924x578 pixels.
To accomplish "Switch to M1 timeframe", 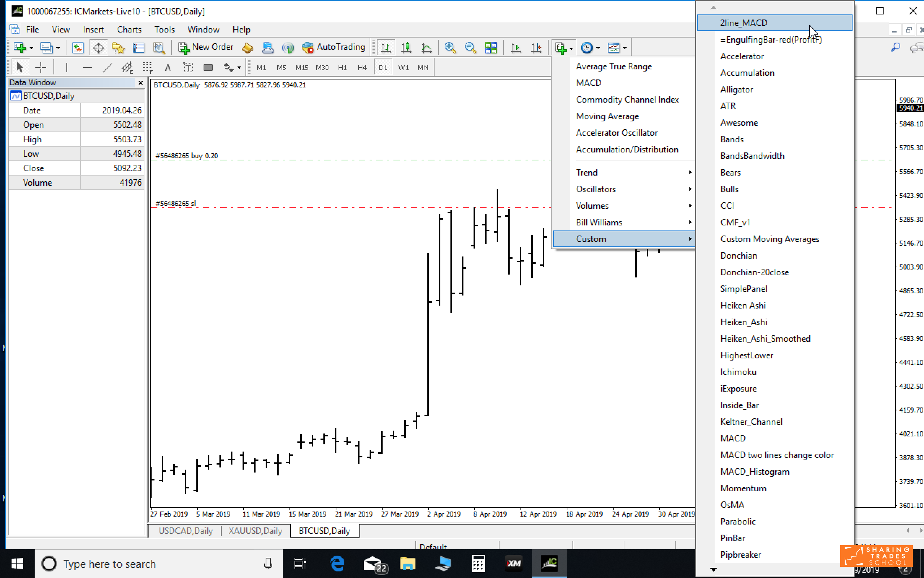I will pos(261,68).
